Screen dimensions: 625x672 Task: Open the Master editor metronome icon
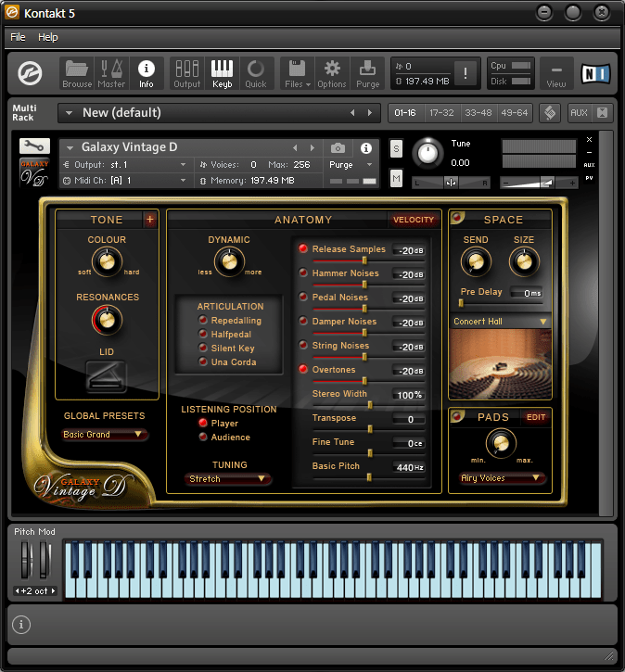(x=111, y=73)
